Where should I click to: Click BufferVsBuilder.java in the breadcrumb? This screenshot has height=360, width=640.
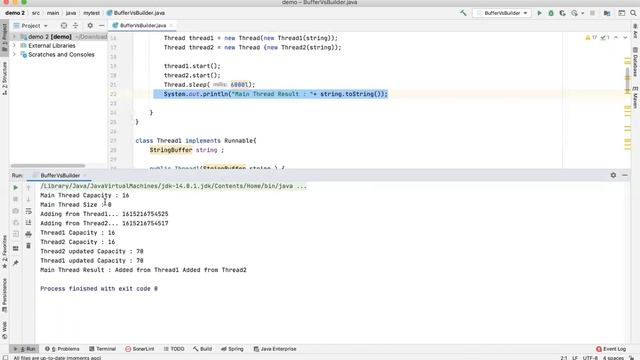coord(136,13)
